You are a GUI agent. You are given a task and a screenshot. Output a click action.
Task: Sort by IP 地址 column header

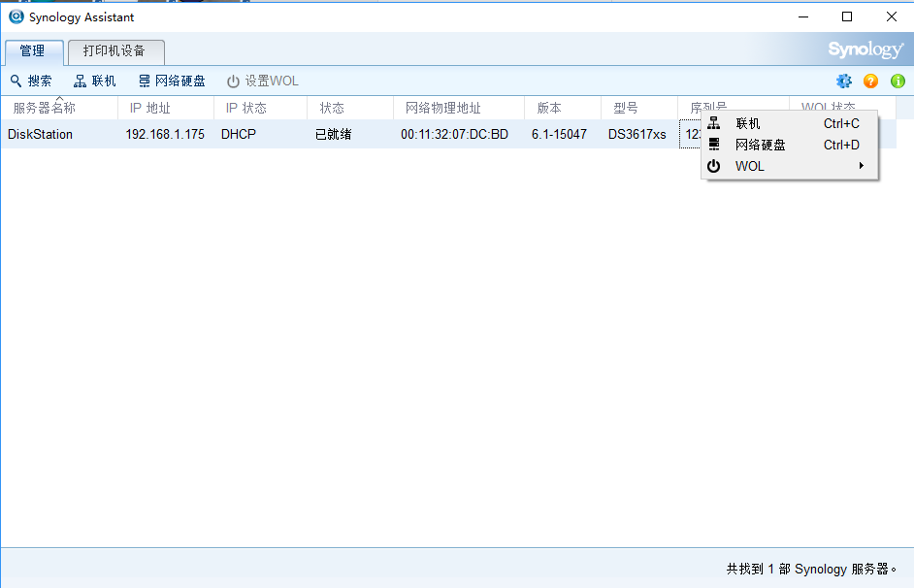166,108
